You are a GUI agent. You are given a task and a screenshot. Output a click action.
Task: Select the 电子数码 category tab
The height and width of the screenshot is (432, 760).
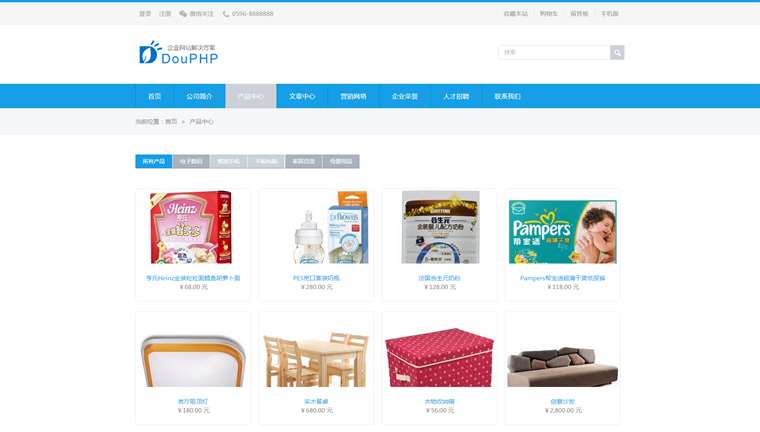coord(191,161)
